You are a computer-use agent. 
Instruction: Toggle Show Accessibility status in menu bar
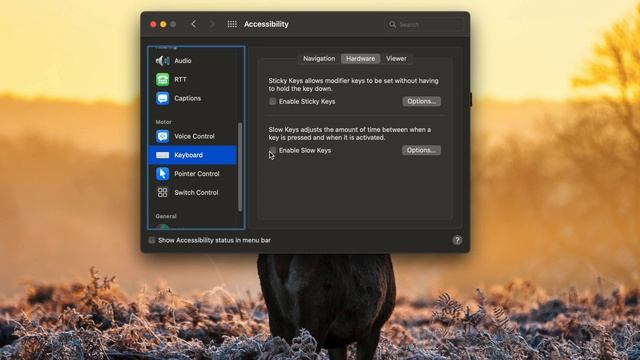(152, 240)
